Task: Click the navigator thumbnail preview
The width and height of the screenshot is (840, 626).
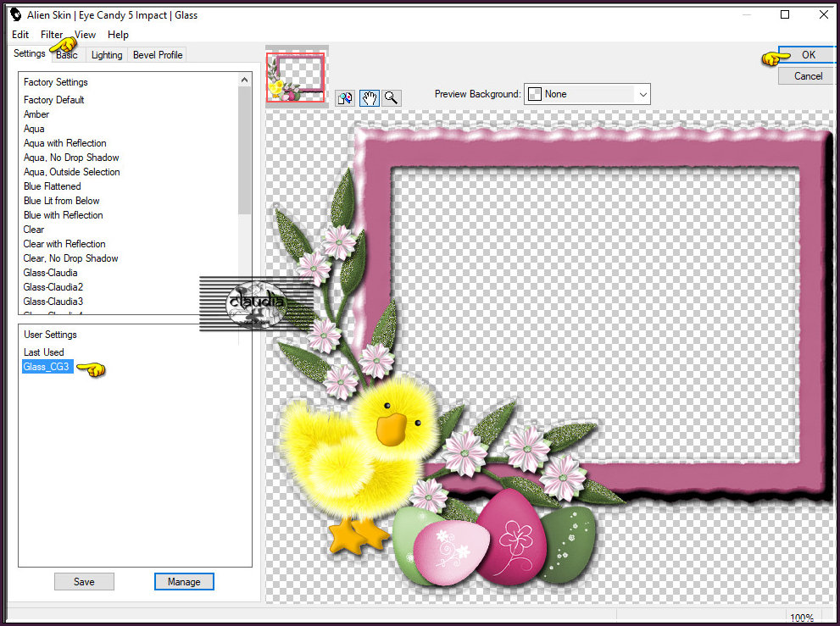Action: coord(296,77)
